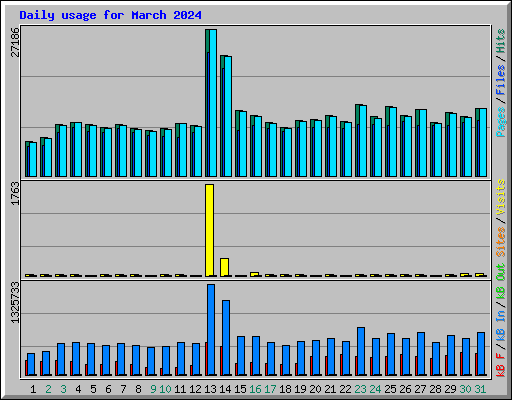
Task: Click the day 26 x-axis label
Action: (405, 389)
